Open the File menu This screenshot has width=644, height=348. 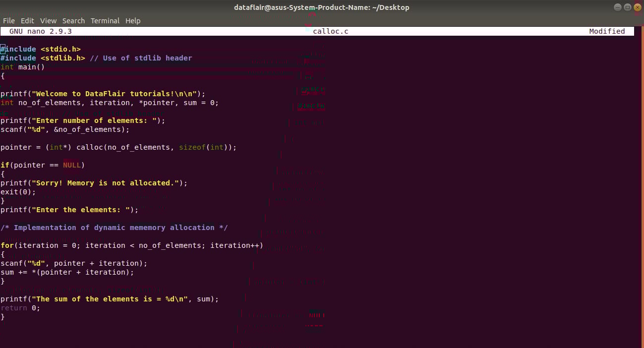pyautogui.click(x=9, y=20)
